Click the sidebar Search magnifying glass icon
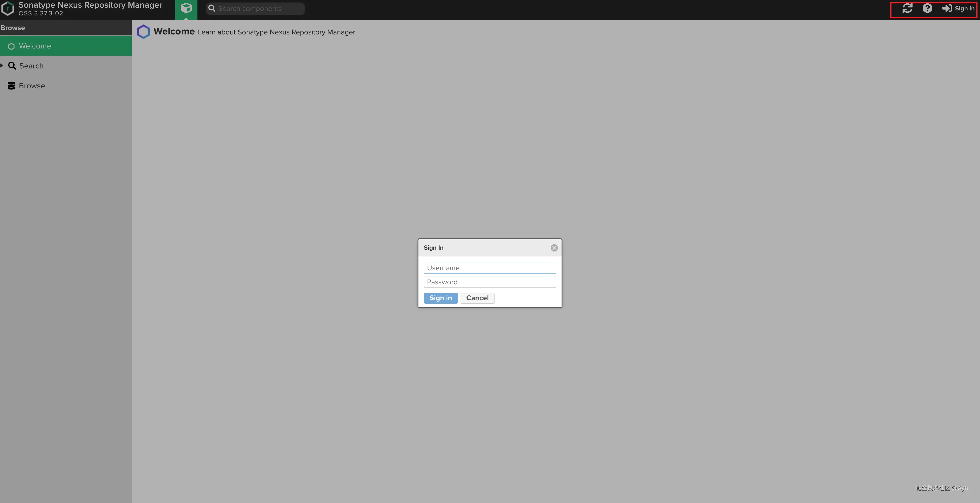 click(x=12, y=66)
